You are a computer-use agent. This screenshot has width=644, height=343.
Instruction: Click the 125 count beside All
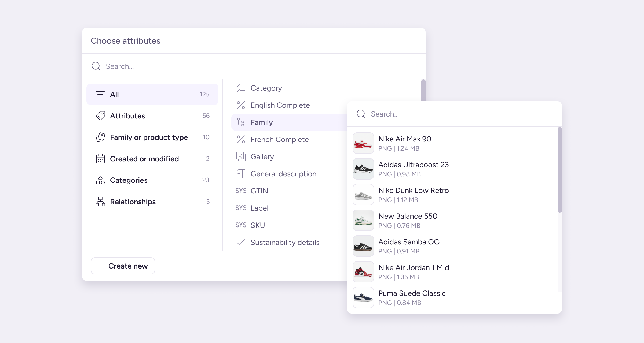click(x=204, y=94)
